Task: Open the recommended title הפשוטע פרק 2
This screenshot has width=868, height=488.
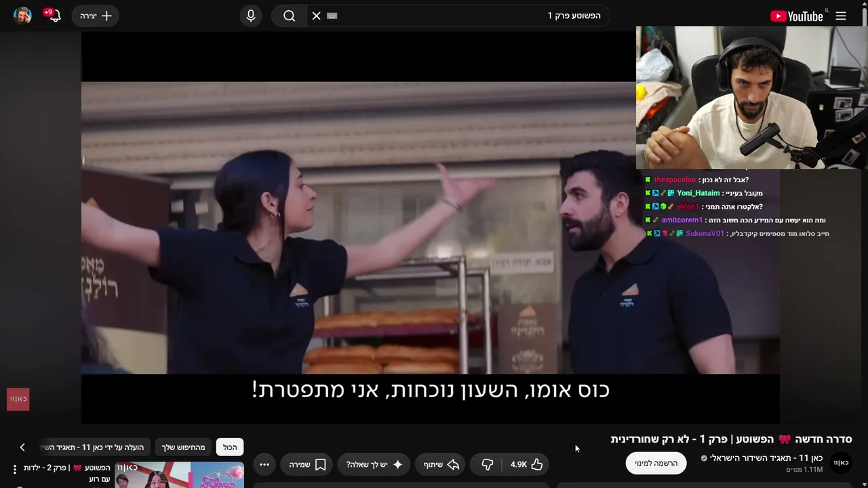Action: 67,473
